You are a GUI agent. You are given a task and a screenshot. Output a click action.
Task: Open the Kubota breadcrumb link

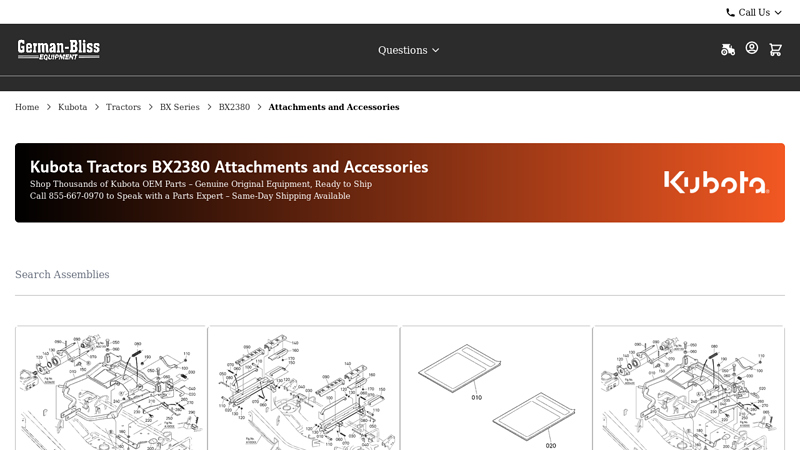coord(72,107)
